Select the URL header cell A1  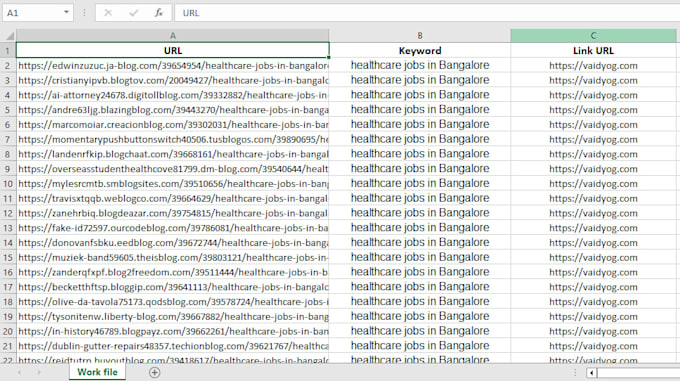coord(173,50)
